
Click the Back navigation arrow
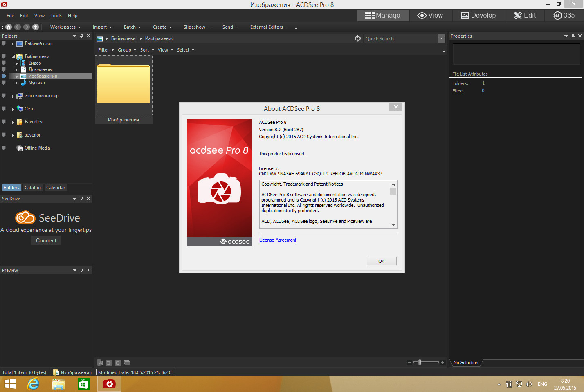pyautogui.click(x=18, y=27)
